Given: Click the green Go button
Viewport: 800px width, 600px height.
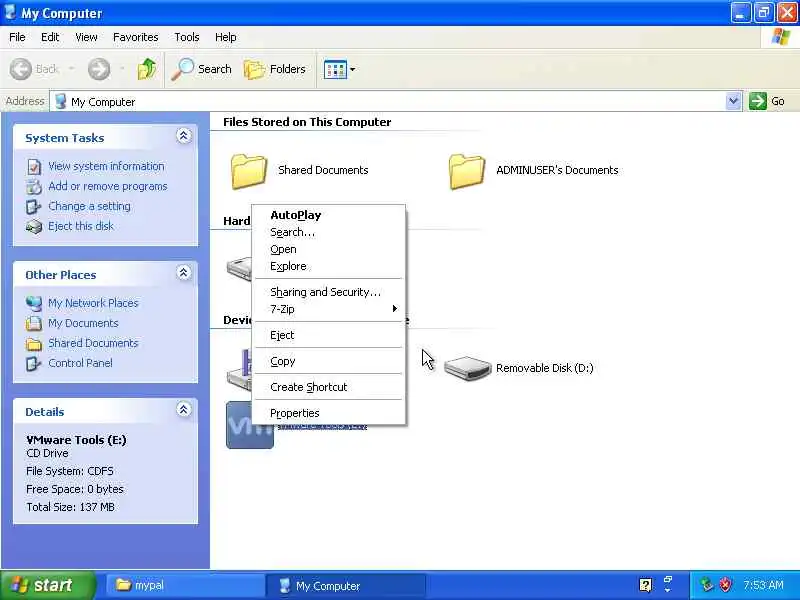Looking at the screenshot, I should 767,101.
